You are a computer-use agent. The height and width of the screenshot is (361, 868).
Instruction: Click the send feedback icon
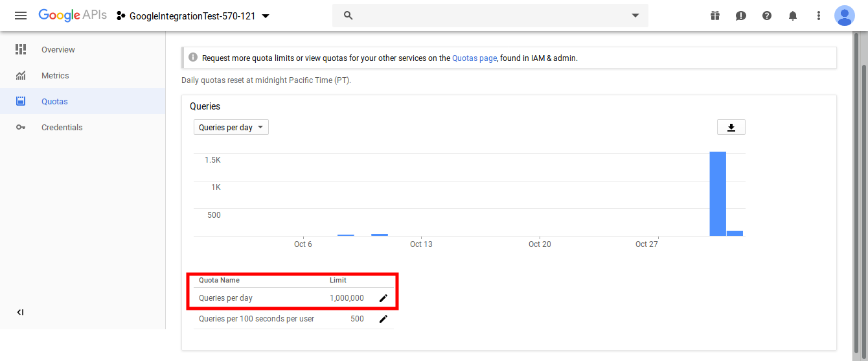pyautogui.click(x=741, y=16)
